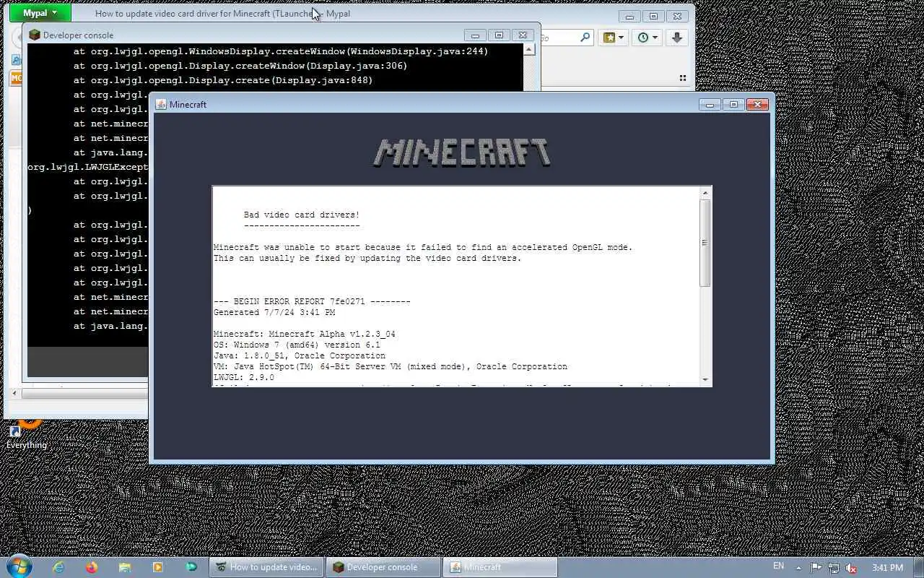Click the Developer console block icon in title bar
Image resolution: width=924 pixels, height=578 pixels.
tap(34, 35)
